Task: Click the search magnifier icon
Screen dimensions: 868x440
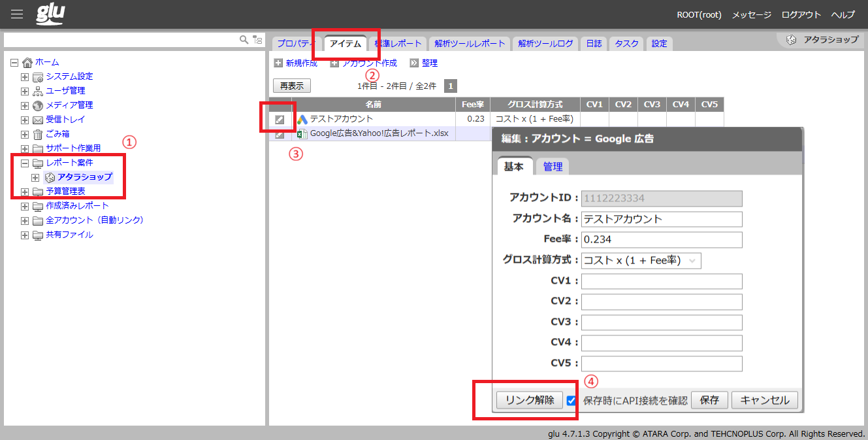Action: [244, 40]
